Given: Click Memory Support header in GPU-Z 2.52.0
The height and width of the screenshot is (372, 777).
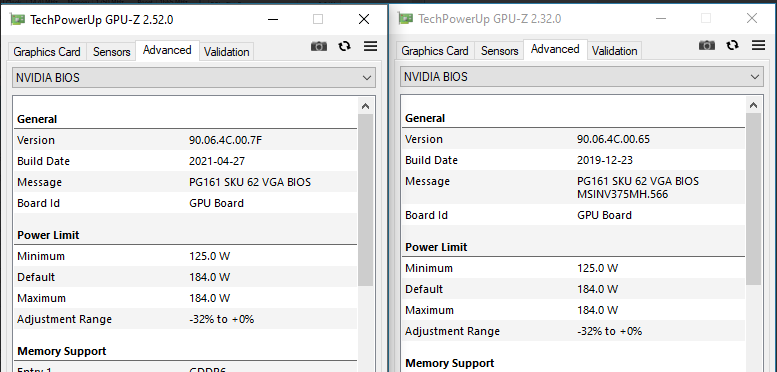Looking at the screenshot, I should (x=61, y=351).
